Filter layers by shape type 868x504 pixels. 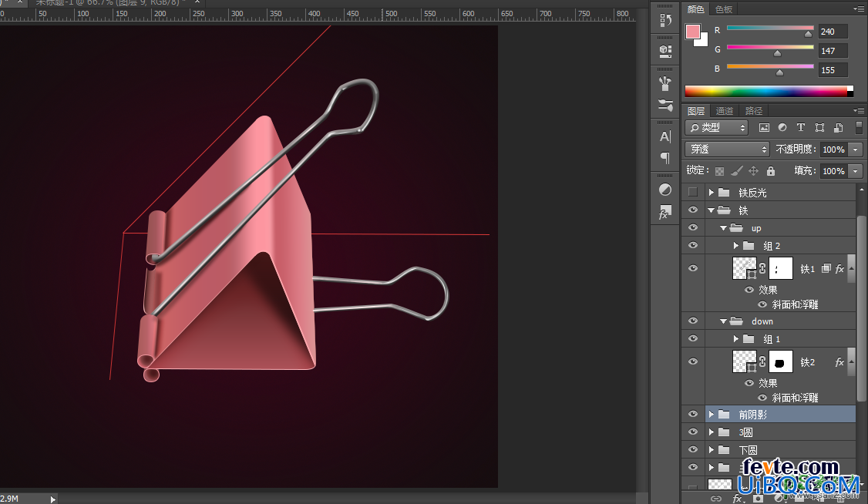[x=819, y=128]
